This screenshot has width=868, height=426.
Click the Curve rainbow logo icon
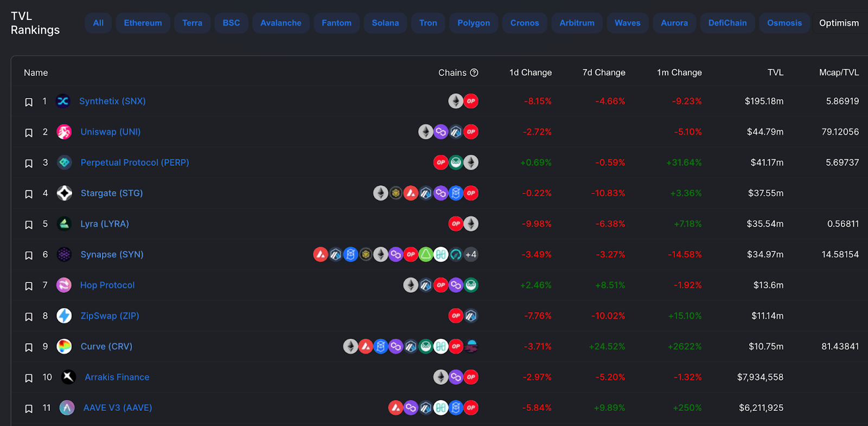64,346
